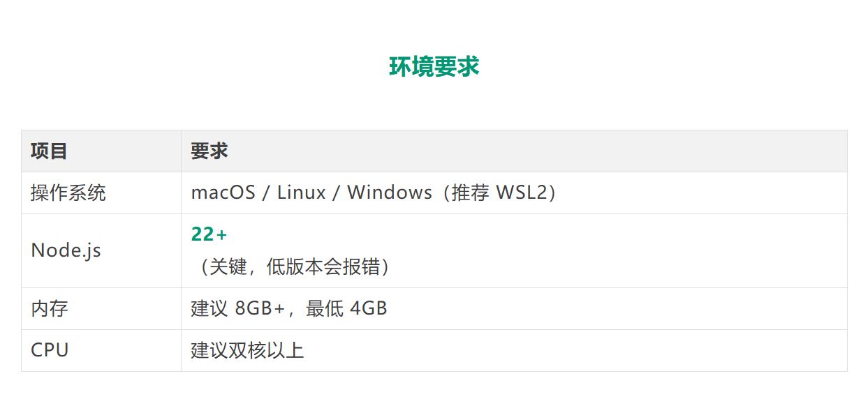Image resolution: width=868 pixels, height=399 pixels.
Task: Click the 操作系统 row label
Action: point(68,193)
